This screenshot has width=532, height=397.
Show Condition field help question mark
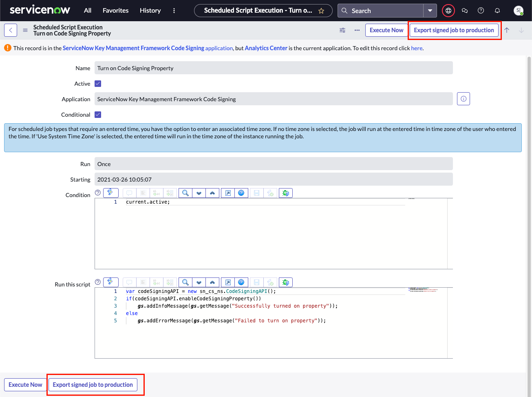point(98,193)
